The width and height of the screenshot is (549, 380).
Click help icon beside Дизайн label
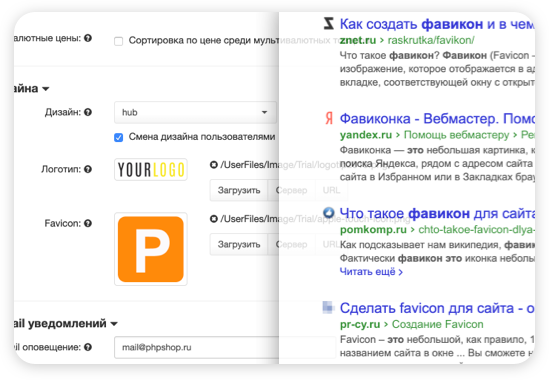click(88, 112)
